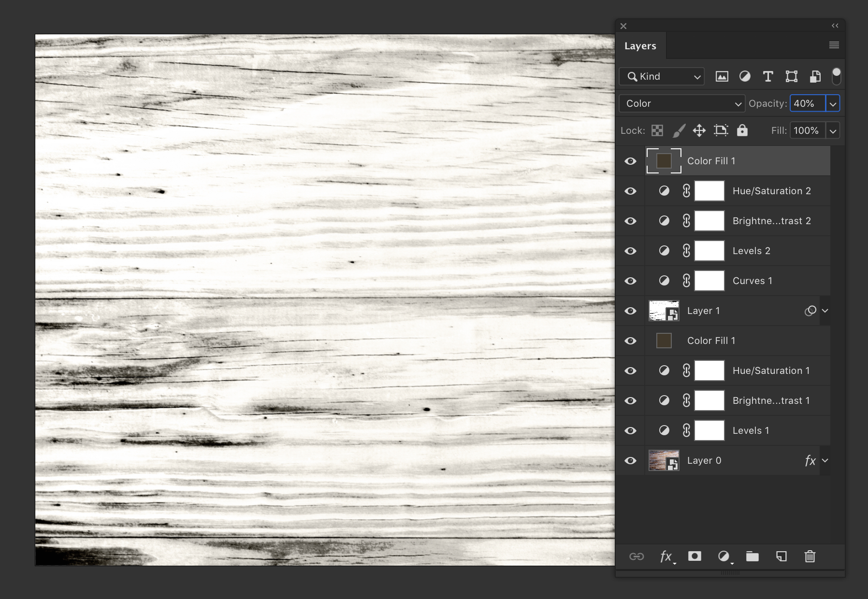Add a layer mask
The height and width of the screenshot is (599, 868).
[694, 556]
